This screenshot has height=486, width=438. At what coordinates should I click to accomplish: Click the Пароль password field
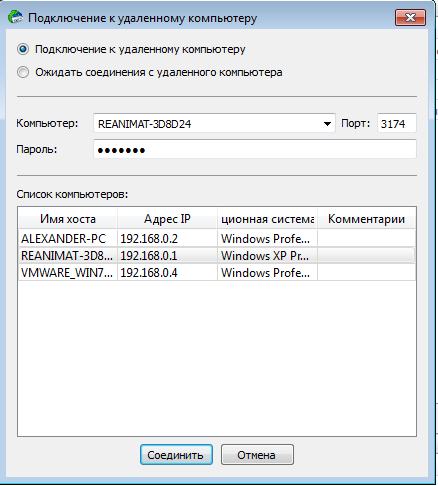(x=255, y=150)
